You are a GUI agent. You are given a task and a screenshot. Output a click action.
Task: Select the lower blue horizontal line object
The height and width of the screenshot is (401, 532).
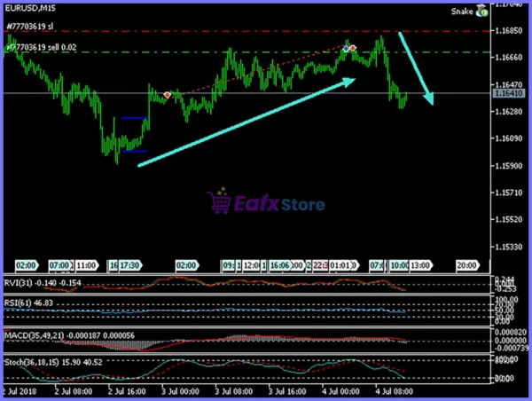[135, 151]
